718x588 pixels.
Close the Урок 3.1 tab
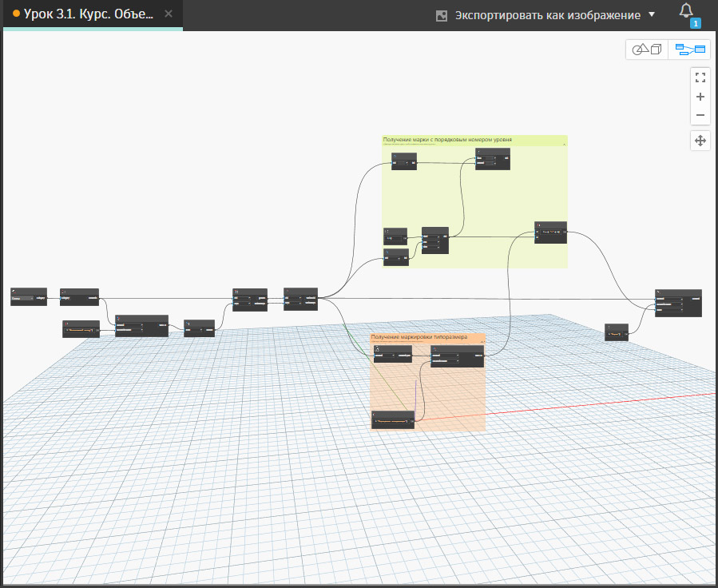coord(169,14)
